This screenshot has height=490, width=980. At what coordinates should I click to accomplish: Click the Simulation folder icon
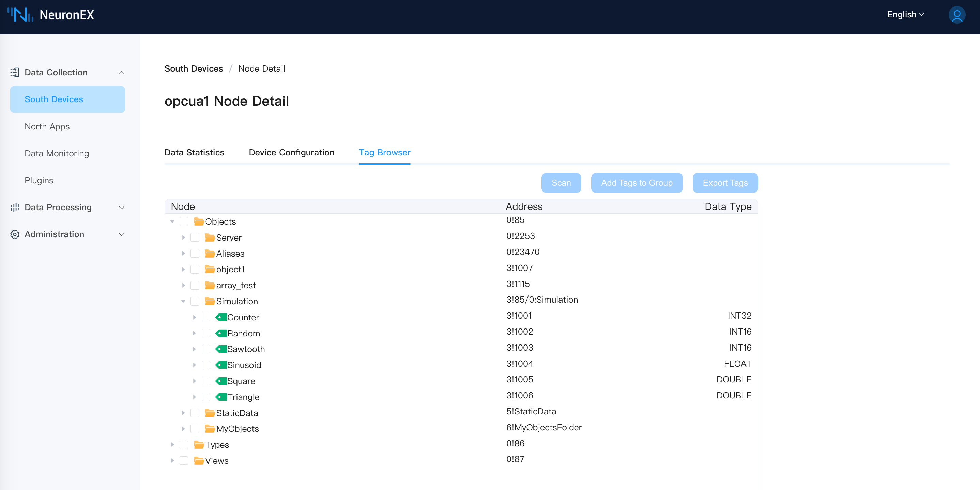coord(210,301)
